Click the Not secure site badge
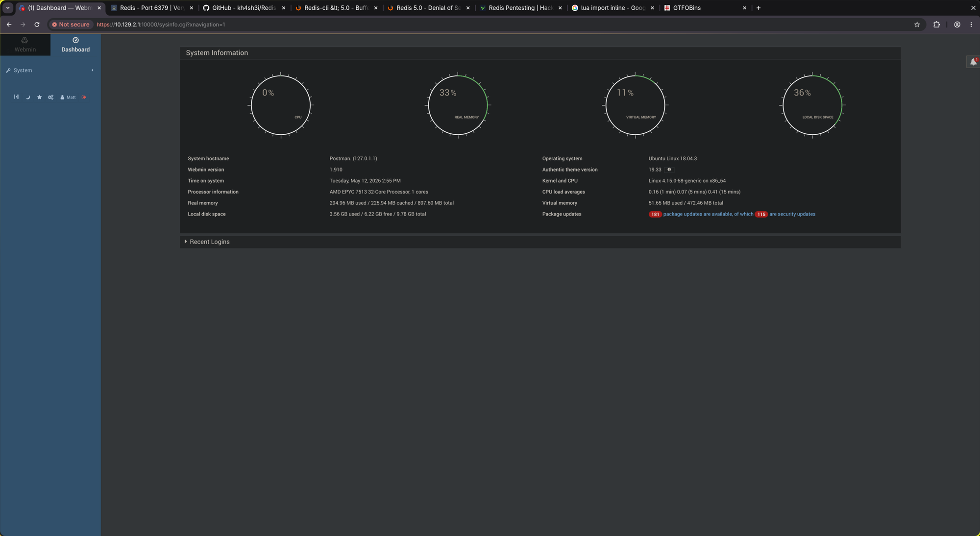Screen dimensions: 980x536 click(x=71, y=24)
